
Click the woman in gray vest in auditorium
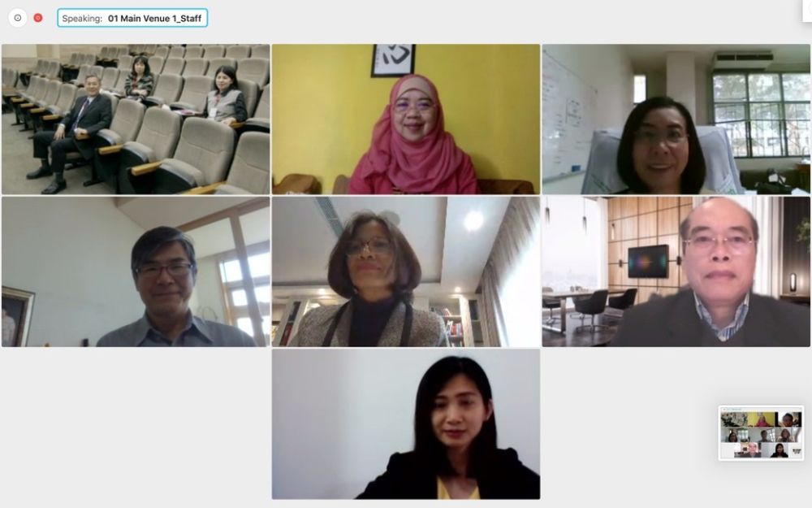click(225, 96)
